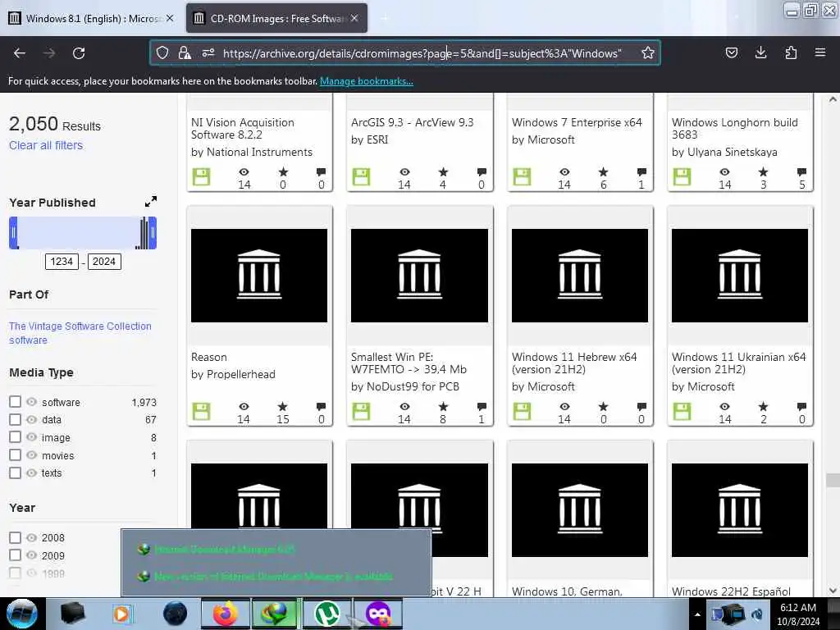Open the site permissions icon in the address bar

208,52
